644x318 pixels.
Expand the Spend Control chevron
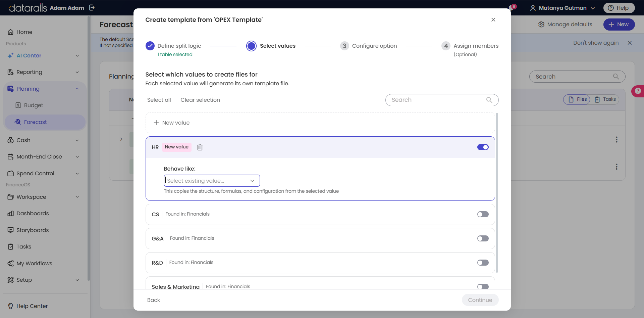(77, 174)
